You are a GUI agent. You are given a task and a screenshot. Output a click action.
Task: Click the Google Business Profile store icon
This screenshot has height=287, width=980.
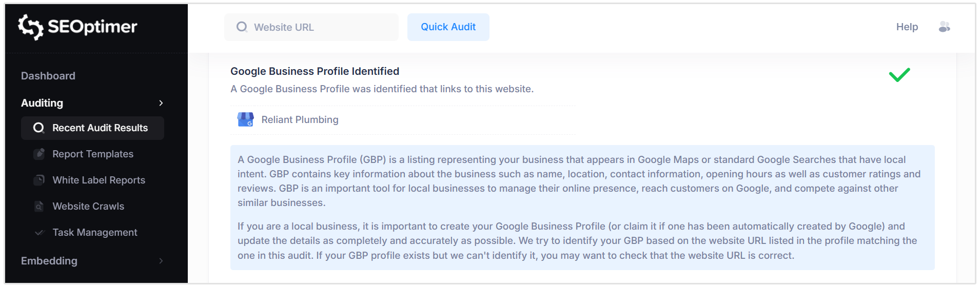pos(245,119)
